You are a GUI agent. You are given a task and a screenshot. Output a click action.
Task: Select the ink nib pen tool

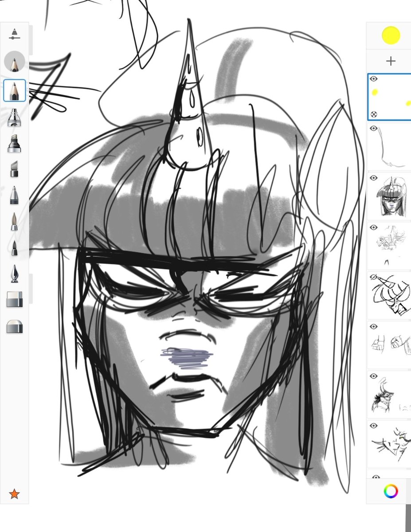point(15,274)
